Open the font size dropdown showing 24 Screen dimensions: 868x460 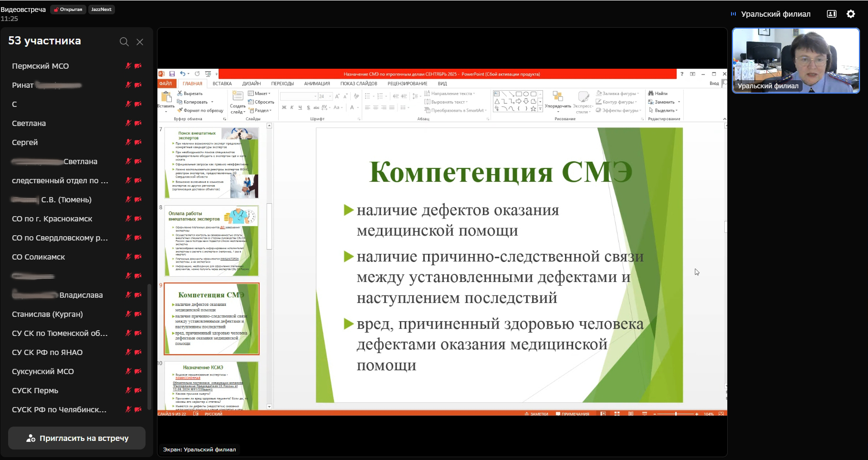pyautogui.click(x=329, y=96)
